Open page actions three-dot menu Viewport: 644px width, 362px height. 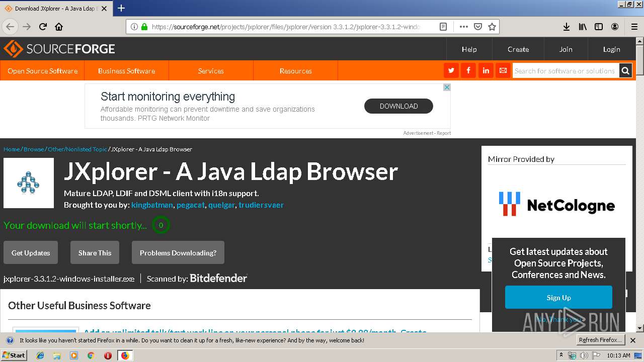coord(464,27)
